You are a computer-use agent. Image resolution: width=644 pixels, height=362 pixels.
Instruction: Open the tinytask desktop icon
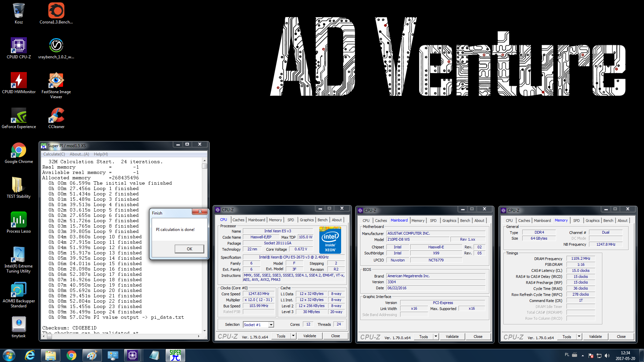[18, 327]
